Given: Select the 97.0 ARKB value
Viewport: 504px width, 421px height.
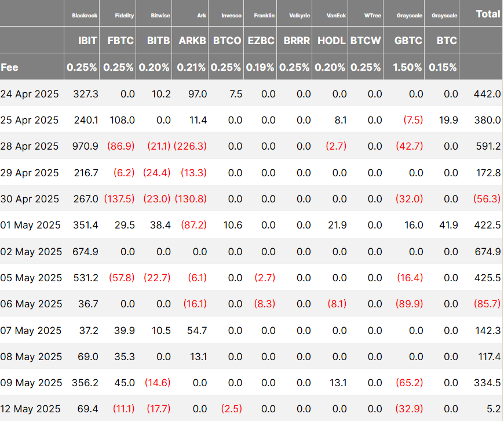Looking at the screenshot, I should click(x=198, y=94).
